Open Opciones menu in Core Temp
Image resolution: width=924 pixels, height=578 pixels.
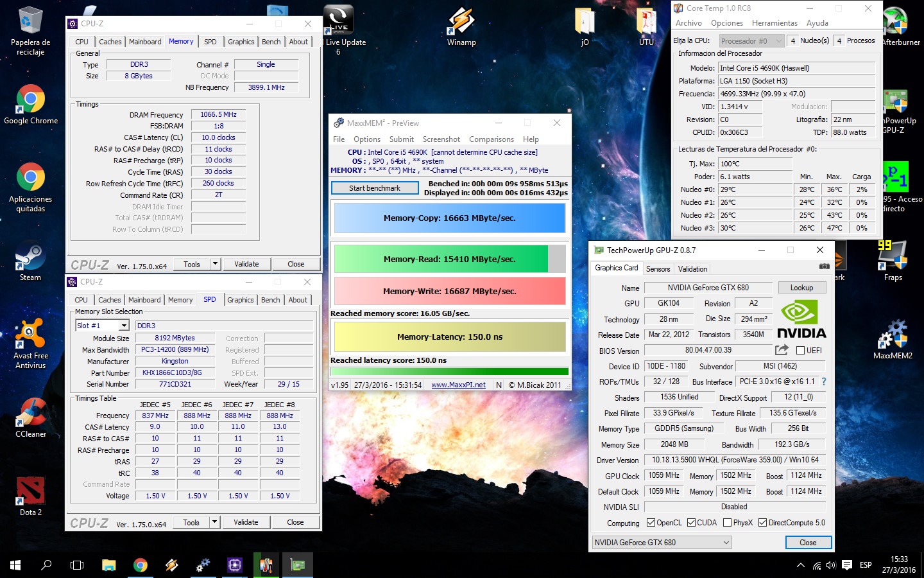tap(726, 23)
